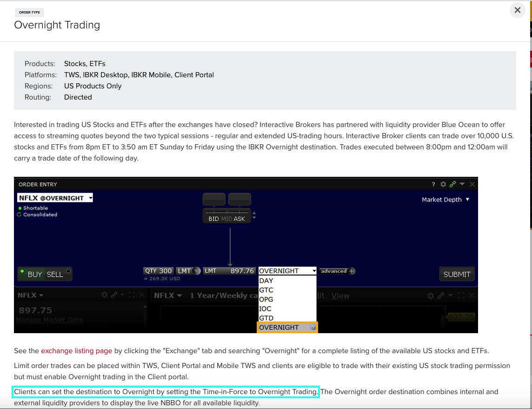This screenshot has width=532, height=409.
Task: Select DAY in the time-in-force list
Action: coord(287,281)
